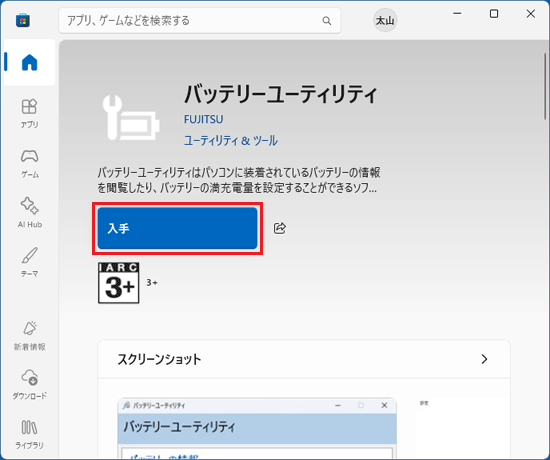550x460 pixels.
Task: Minimize the Microsoft Store window
Action: [457, 14]
